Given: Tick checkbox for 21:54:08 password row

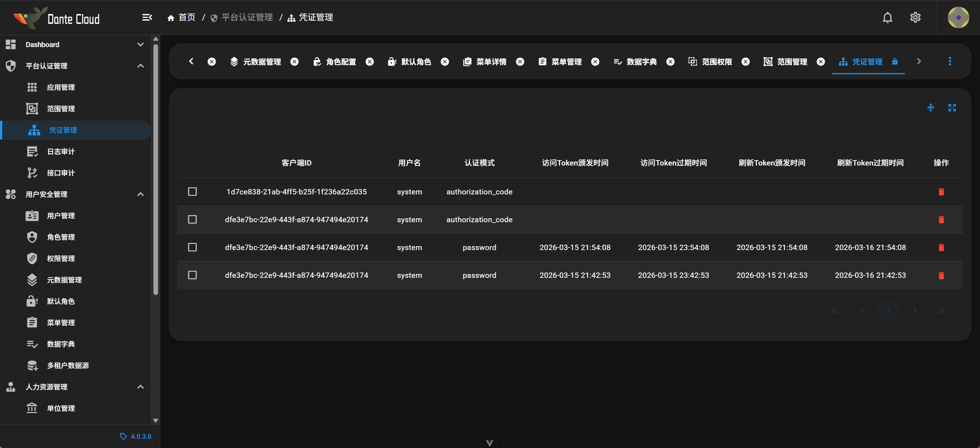Looking at the screenshot, I should click(x=193, y=247).
